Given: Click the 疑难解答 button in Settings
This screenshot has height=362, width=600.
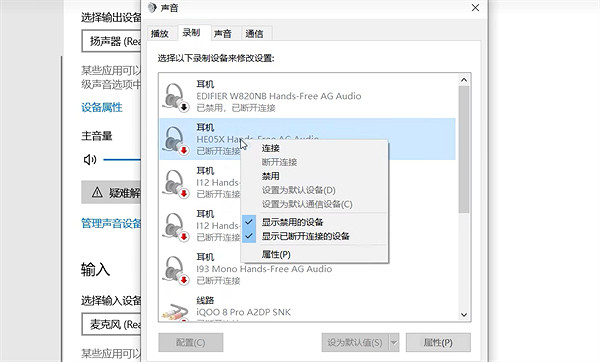Looking at the screenshot, I should [x=111, y=192].
